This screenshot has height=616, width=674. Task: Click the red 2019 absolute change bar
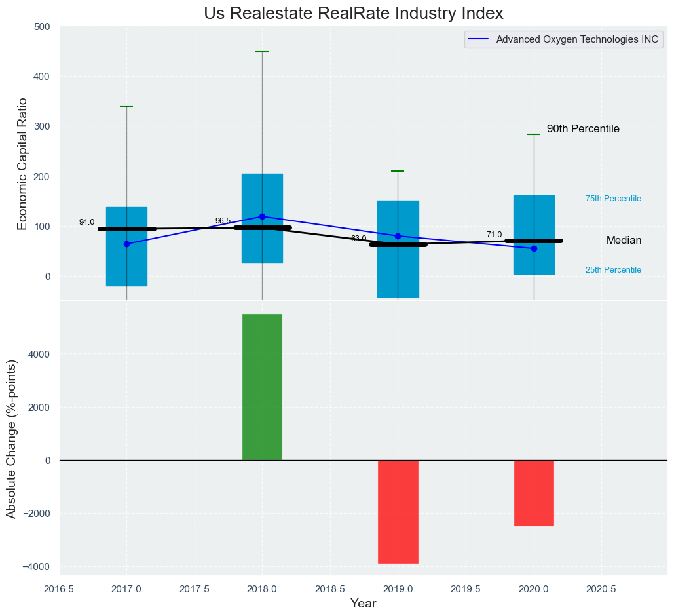(398, 511)
